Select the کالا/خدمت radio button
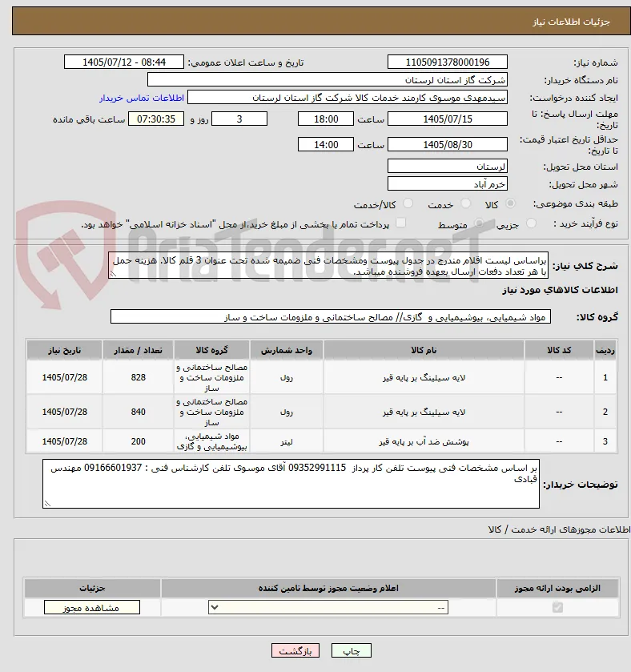The image size is (631, 672). [x=408, y=203]
